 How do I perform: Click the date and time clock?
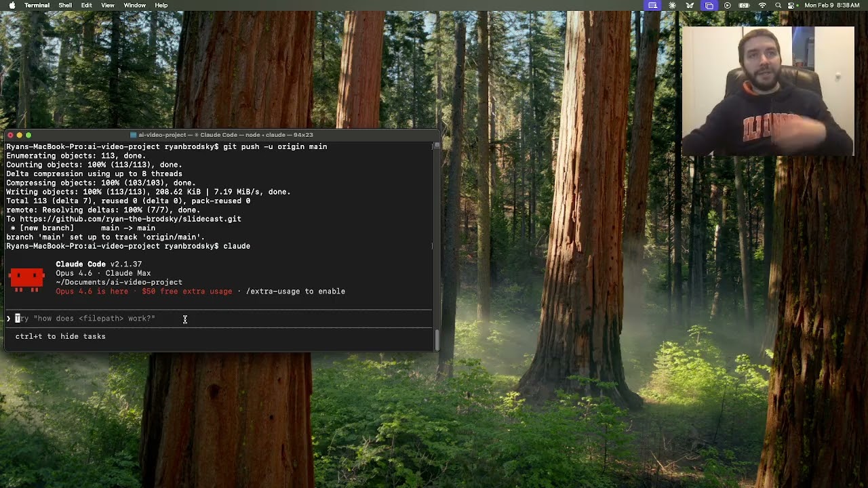click(831, 5)
